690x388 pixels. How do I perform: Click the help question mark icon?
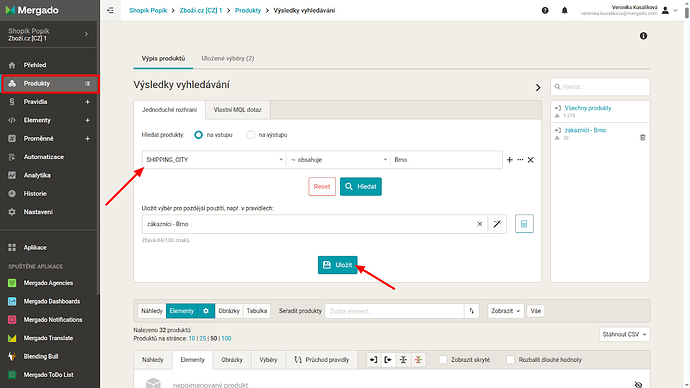tap(545, 11)
